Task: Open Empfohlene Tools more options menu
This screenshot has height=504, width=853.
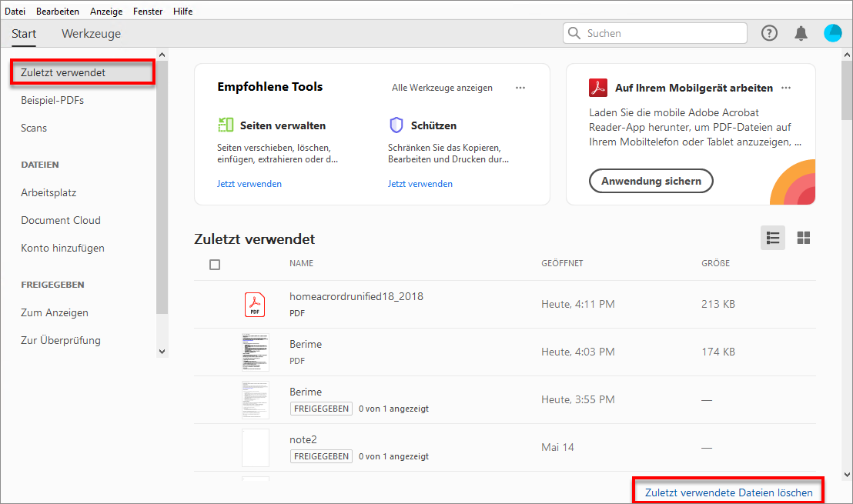Action: click(520, 88)
